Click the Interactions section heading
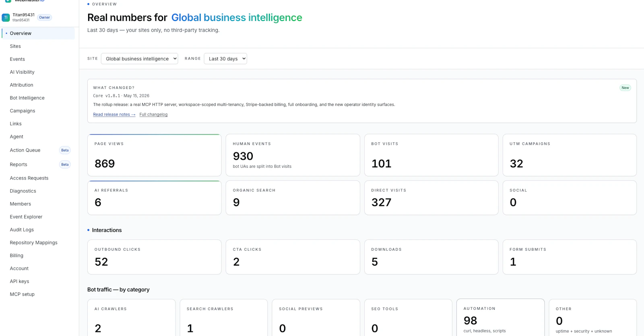The image size is (644, 336). point(107,230)
